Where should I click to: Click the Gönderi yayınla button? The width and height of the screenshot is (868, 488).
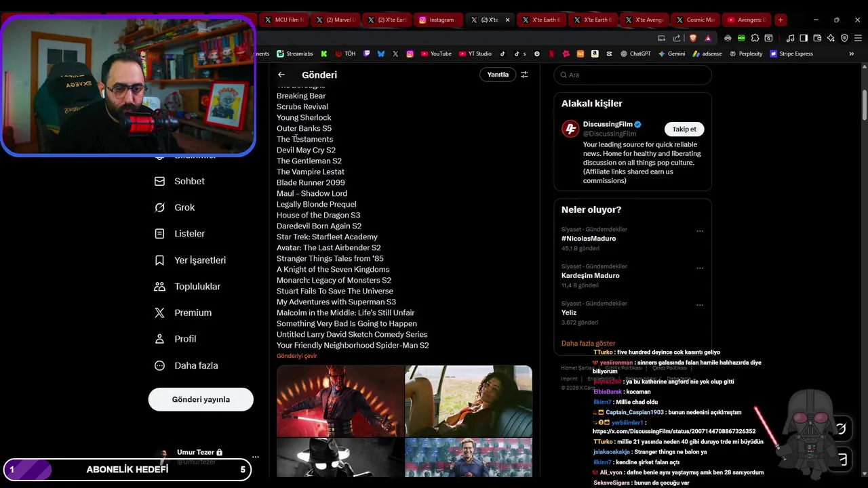point(201,399)
